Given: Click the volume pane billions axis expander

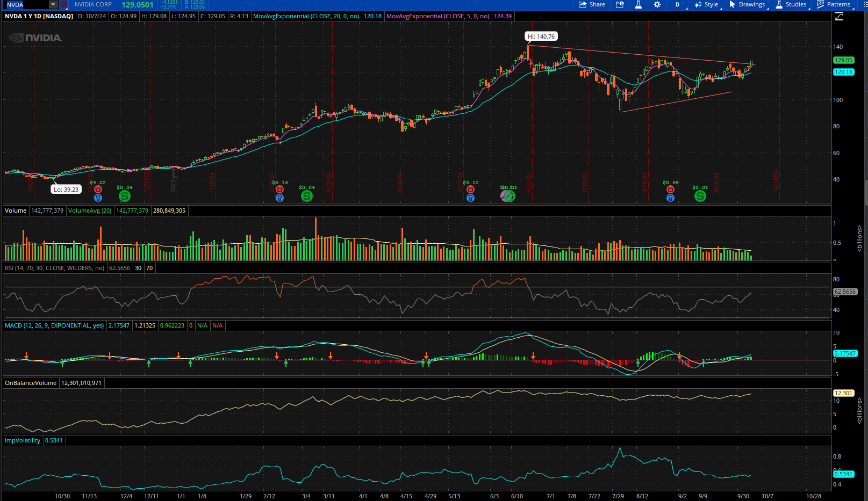Looking at the screenshot, I should (859, 238).
